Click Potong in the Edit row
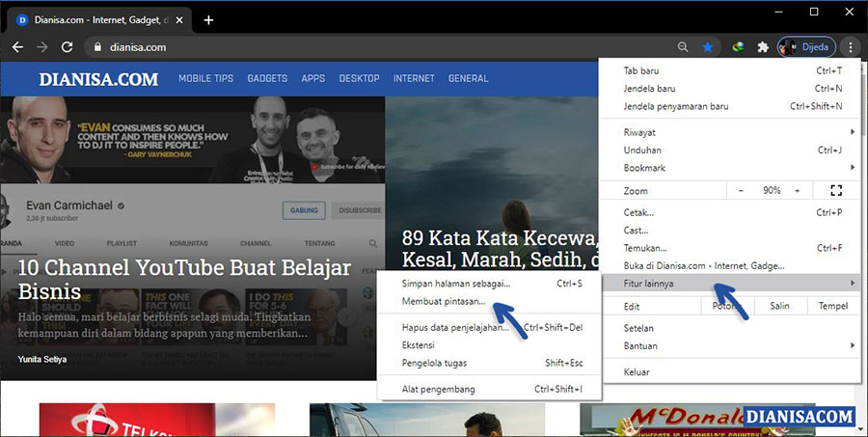 (726, 306)
